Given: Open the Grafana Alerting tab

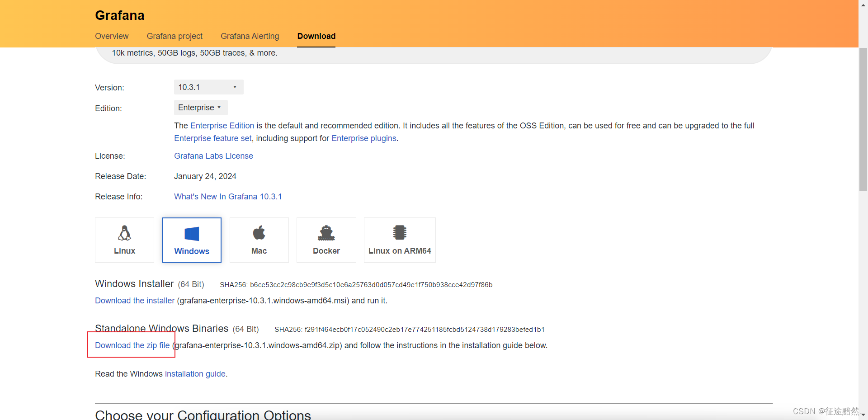Looking at the screenshot, I should (250, 36).
